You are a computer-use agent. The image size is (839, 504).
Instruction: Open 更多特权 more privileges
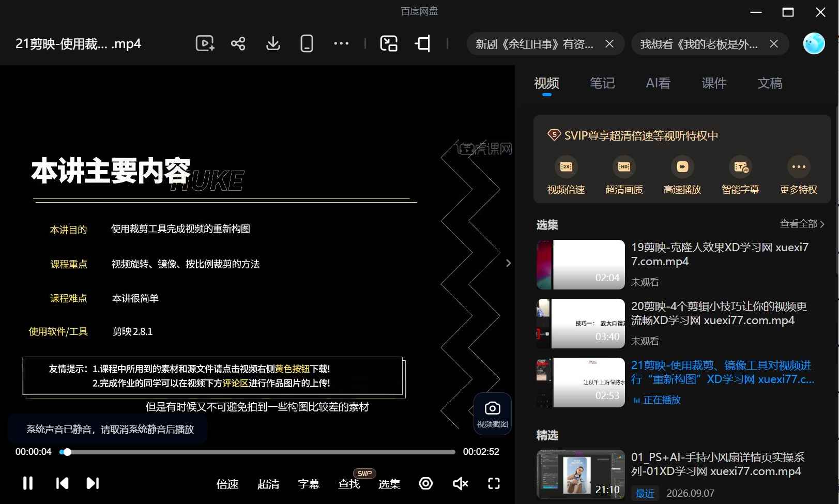[x=799, y=176]
